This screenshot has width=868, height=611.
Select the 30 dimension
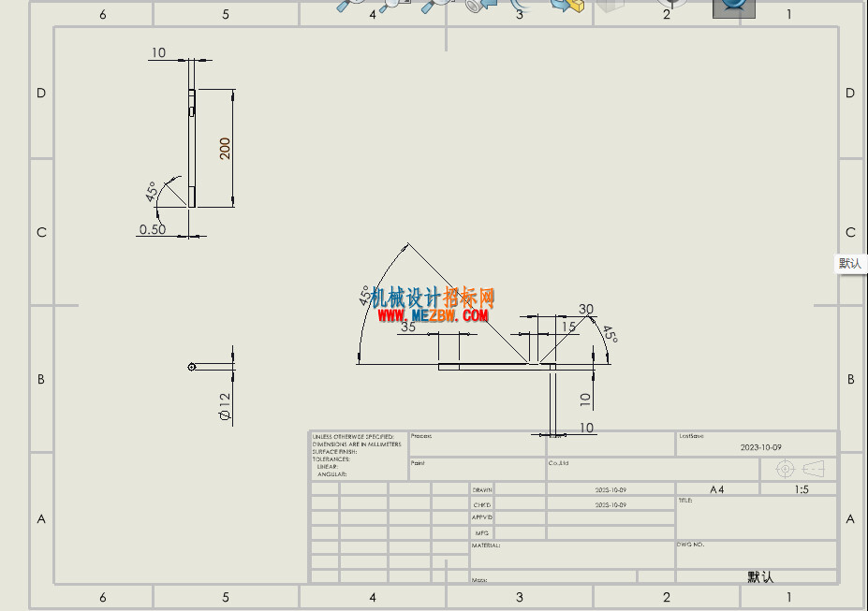click(585, 309)
